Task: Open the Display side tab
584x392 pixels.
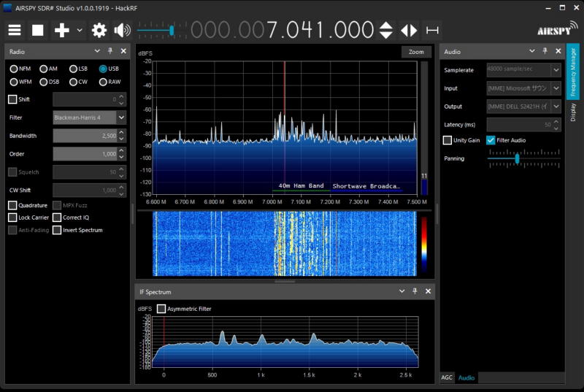Action: pyautogui.click(x=573, y=112)
